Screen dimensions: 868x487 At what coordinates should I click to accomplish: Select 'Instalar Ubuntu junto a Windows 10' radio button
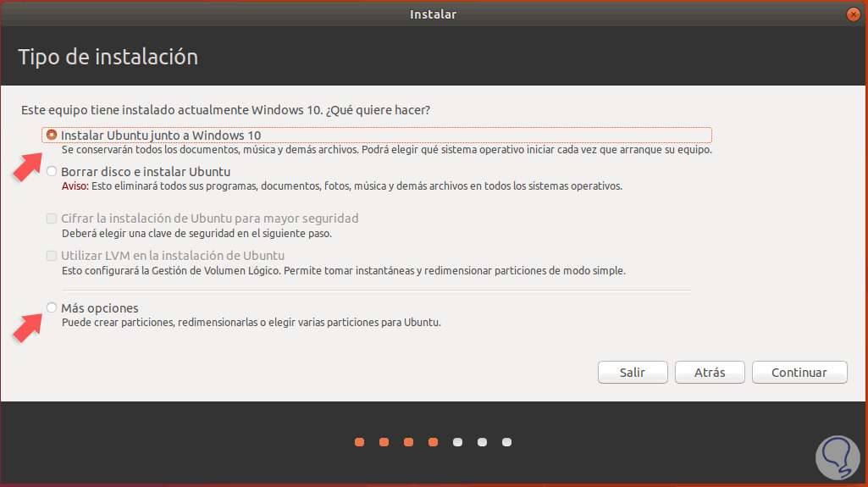pyautogui.click(x=52, y=135)
